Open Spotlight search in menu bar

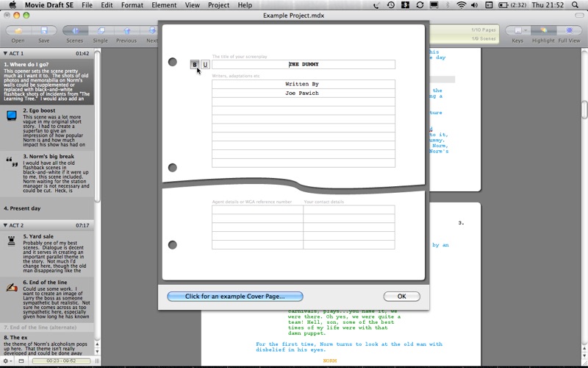(x=578, y=5)
